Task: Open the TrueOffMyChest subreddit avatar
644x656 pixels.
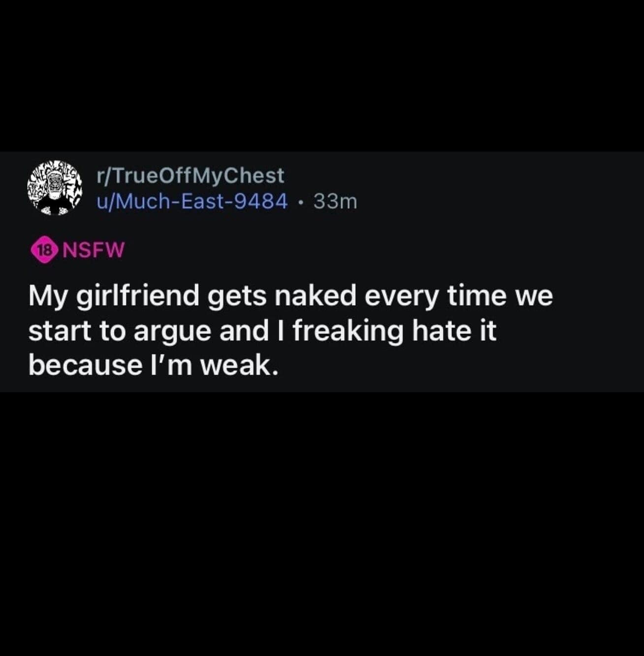Action: coord(55,188)
